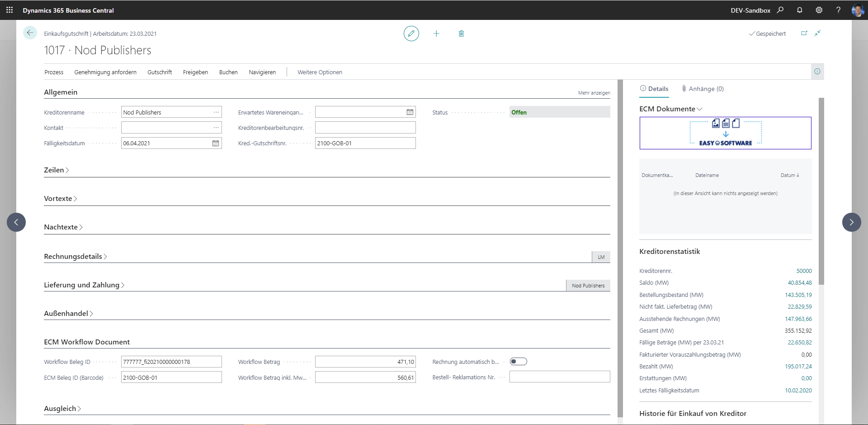This screenshot has height=425, width=868.
Task: Click Bestell- Reklamations Nr. field
Action: coord(560,377)
